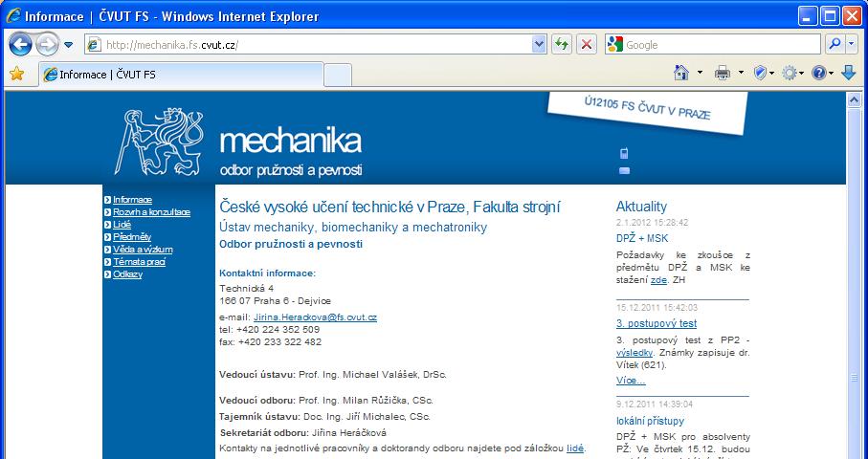868x459 pixels.
Task: Open a new blank tab
Action: click(338, 76)
